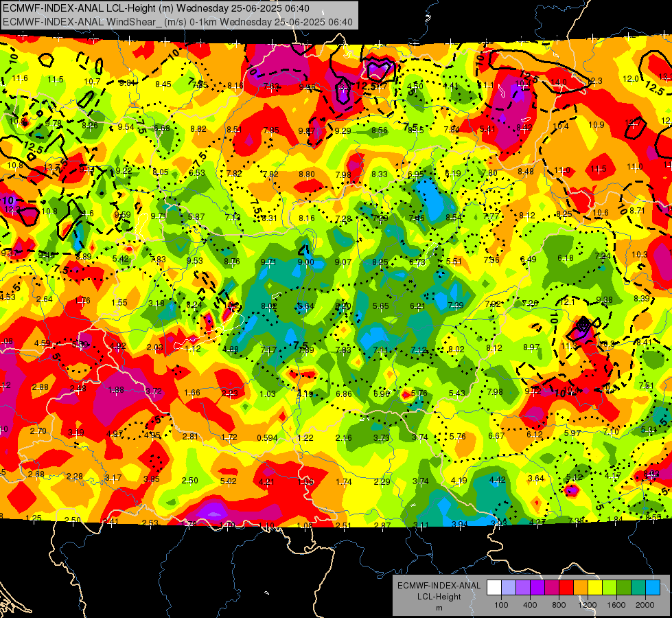The height and width of the screenshot is (618, 672).
Task: Click the wind shear value 3.18
Action: 157,304
